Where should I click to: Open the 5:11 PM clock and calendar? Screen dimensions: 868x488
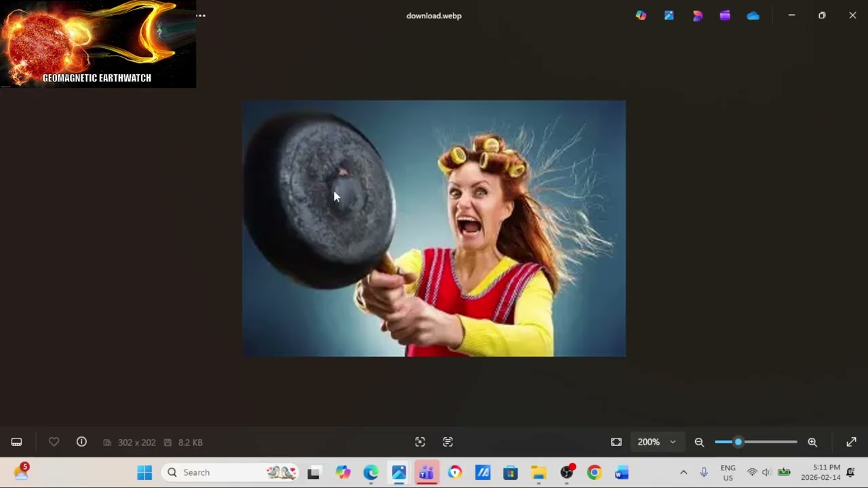click(821, 472)
